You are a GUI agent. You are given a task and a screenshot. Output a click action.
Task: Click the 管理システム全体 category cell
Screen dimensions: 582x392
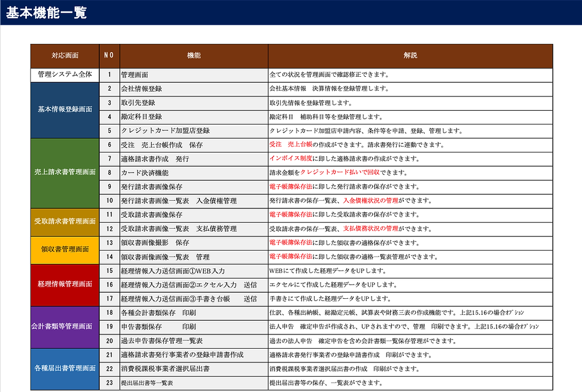[x=65, y=75]
